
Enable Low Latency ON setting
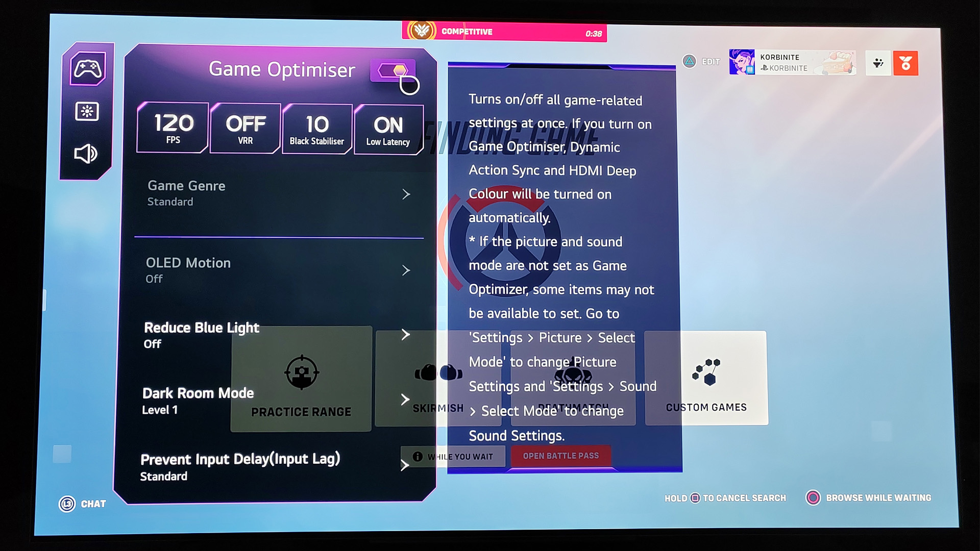tap(388, 127)
